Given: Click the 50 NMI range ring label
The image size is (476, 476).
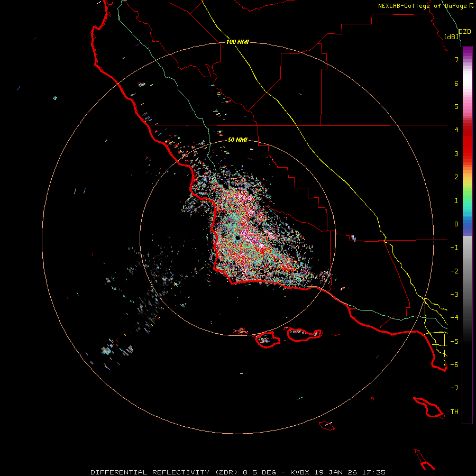Looking at the screenshot, I should click(237, 140).
